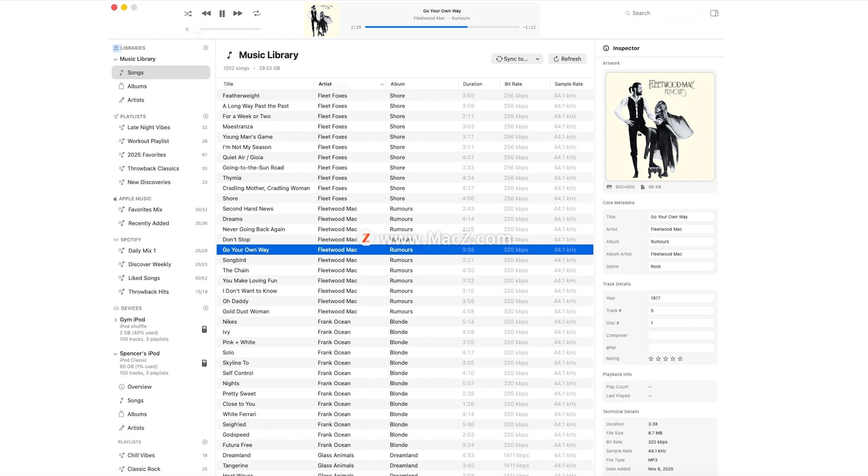Collapse the Music Library tree
Image resolution: width=868 pixels, height=476 pixels.
click(115, 59)
